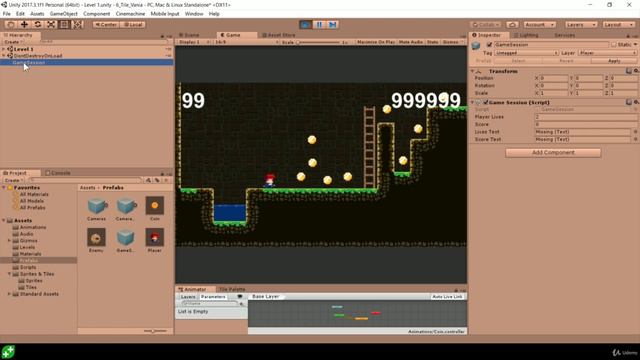Click the search by type icon in Project panel
Screen dimensions: 640x360
[x=149, y=180]
